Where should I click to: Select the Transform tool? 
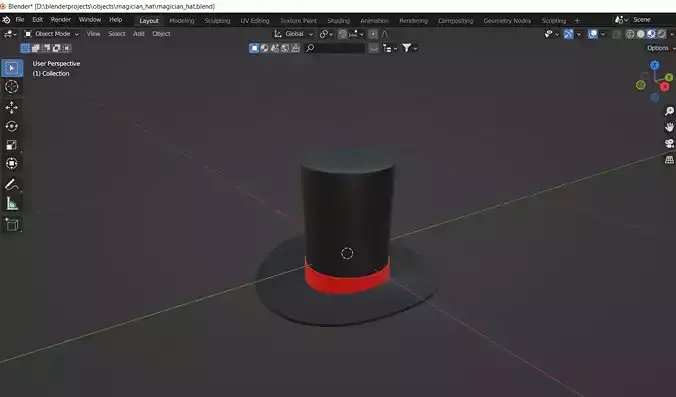tap(12, 163)
